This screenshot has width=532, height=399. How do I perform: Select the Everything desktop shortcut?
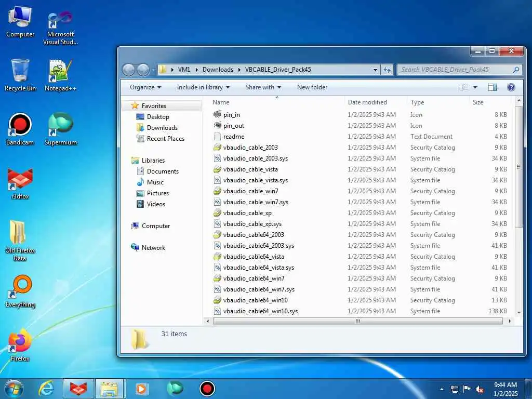click(x=20, y=291)
